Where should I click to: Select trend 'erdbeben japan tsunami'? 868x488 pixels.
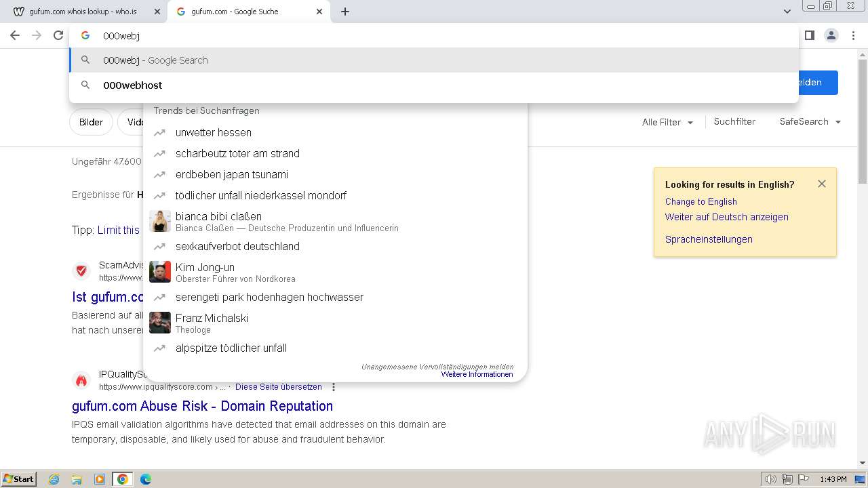(x=232, y=175)
